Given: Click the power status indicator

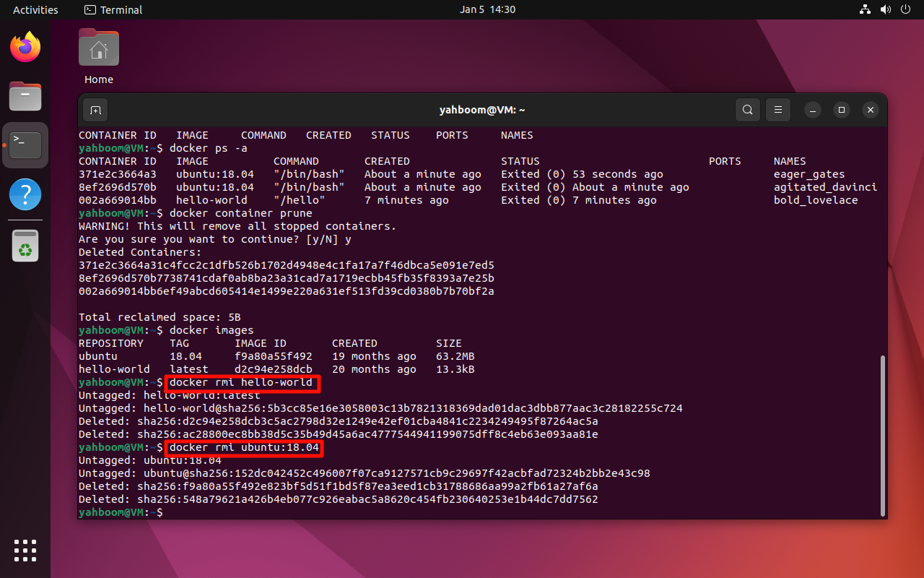Looking at the screenshot, I should [x=905, y=9].
